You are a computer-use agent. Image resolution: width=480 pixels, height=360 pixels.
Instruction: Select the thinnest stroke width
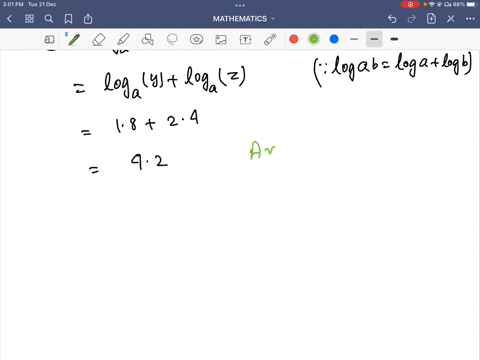(354, 39)
